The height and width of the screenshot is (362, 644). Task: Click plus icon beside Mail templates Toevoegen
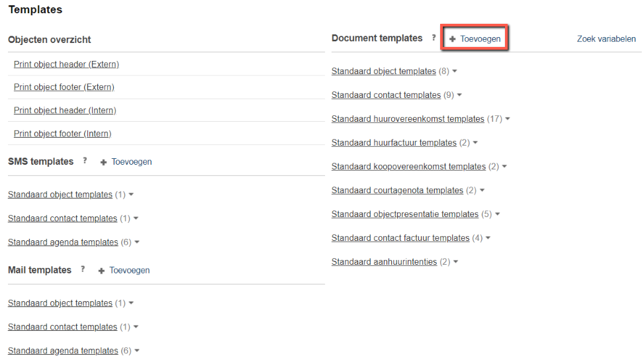101,271
